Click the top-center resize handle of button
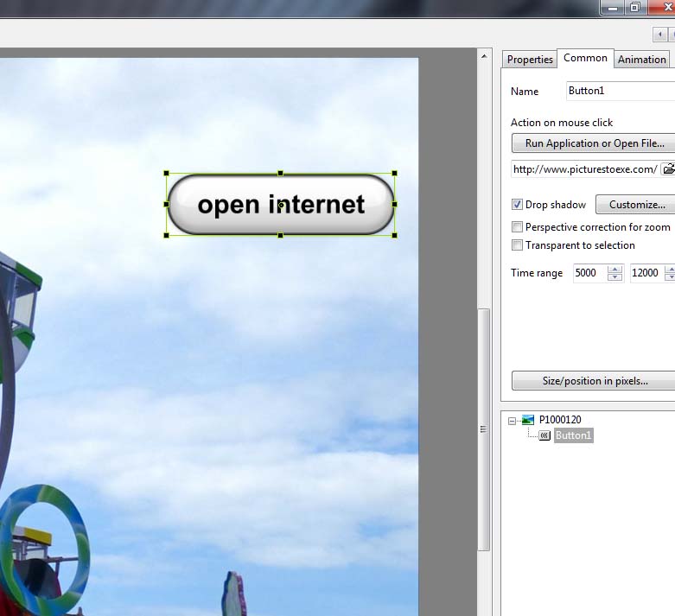 (x=280, y=174)
